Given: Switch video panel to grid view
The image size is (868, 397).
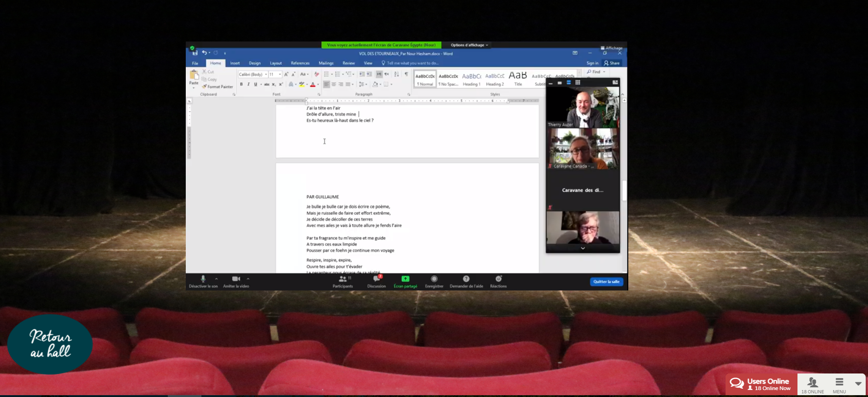Looking at the screenshot, I should click(x=578, y=83).
